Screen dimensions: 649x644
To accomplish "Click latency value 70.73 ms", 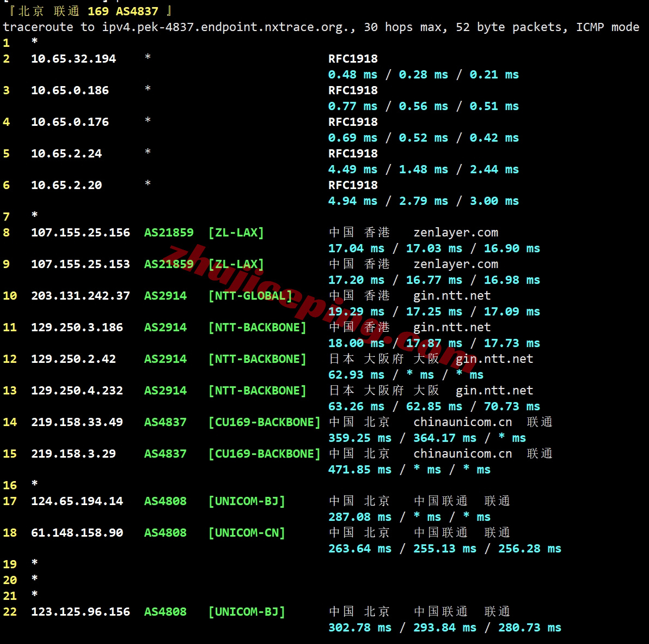I will [512, 406].
